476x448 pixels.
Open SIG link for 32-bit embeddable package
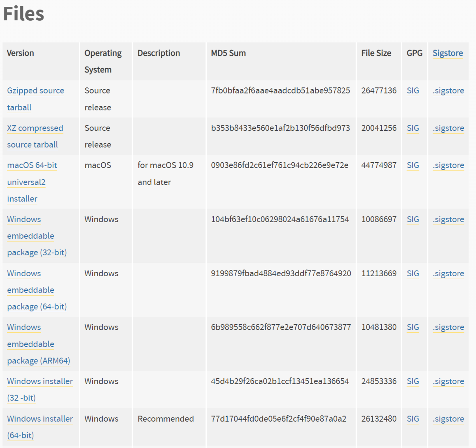[413, 220]
